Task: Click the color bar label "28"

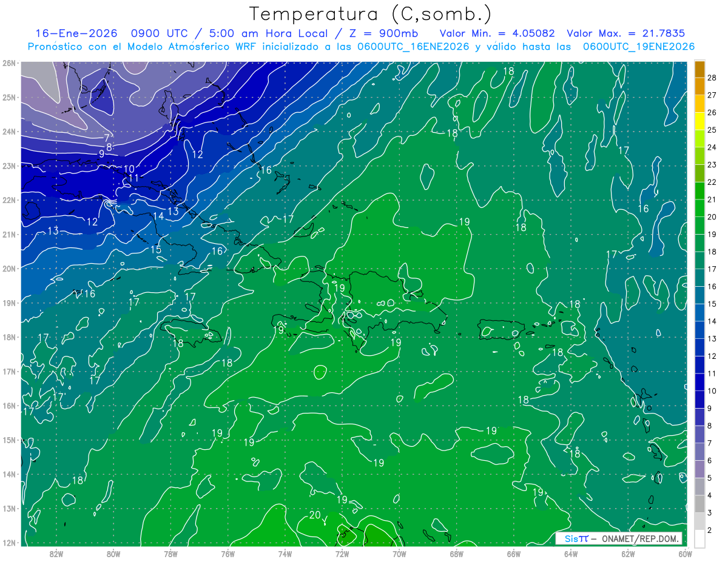Action: pyautogui.click(x=712, y=78)
